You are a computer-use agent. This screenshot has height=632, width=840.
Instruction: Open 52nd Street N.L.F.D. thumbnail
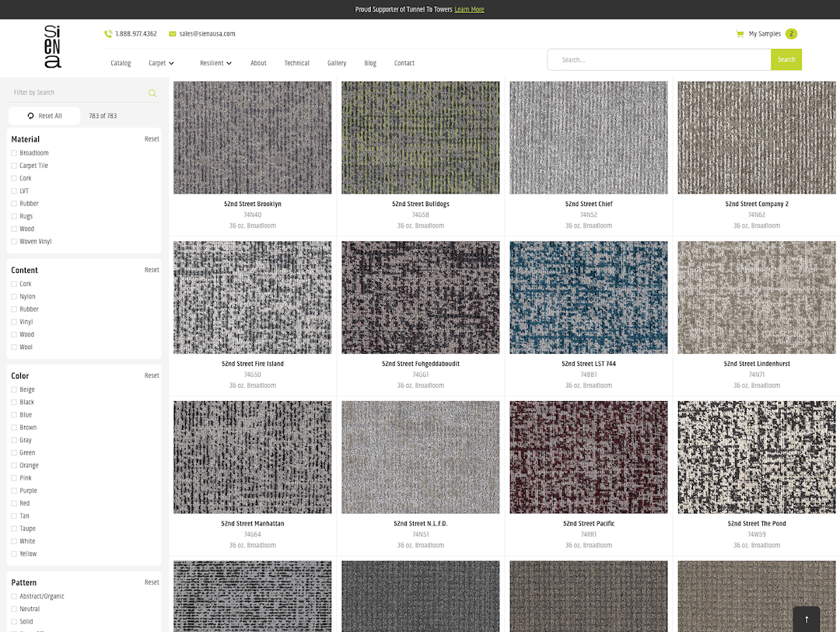coord(421,457)
